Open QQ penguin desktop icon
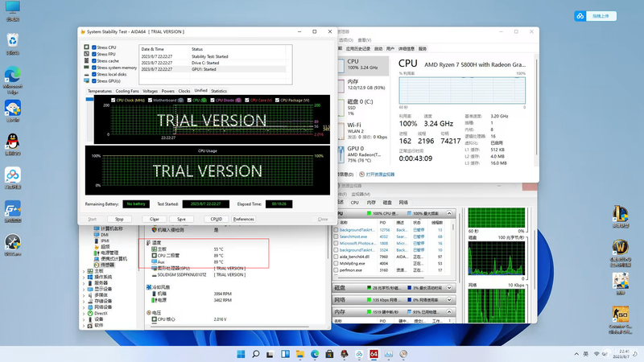This screenshot has height=362, width=644. 13,144
